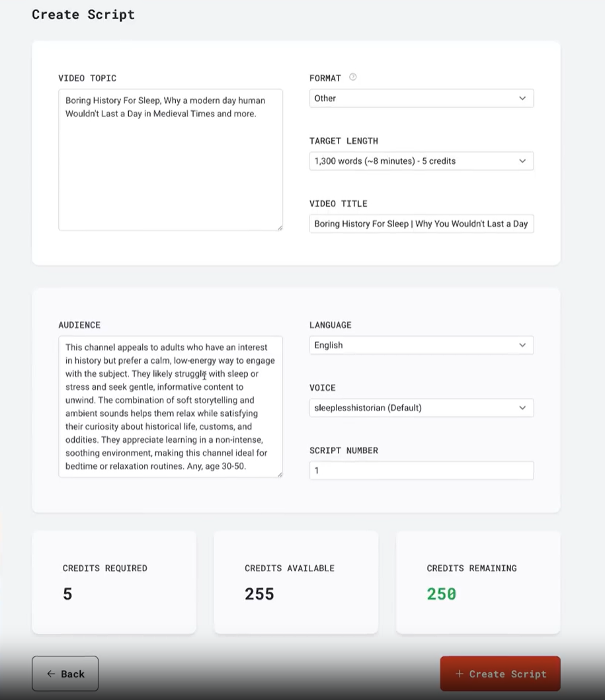Click the Credits Available value 255
This screenshot has width=605, height=700.
tap(259, 594)
